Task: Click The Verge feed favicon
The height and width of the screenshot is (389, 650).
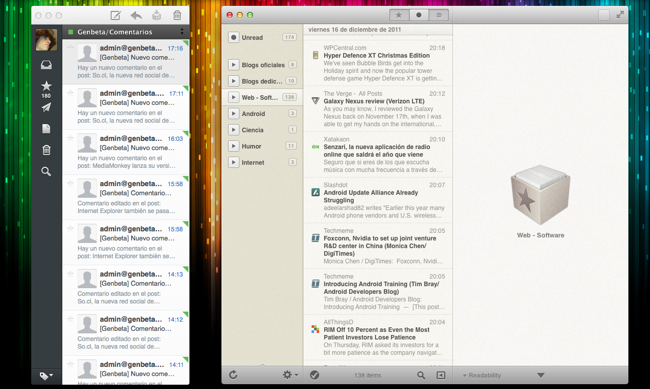Action: [315, 101]
